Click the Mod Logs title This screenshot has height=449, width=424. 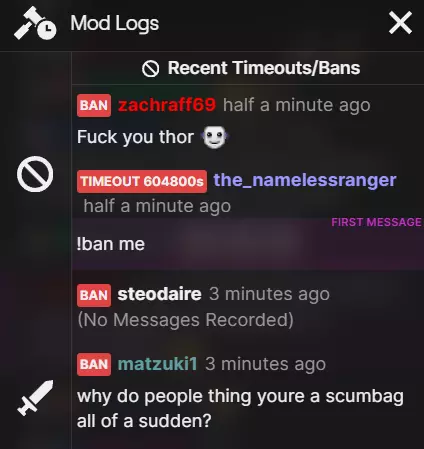click(x=115, y=23)
